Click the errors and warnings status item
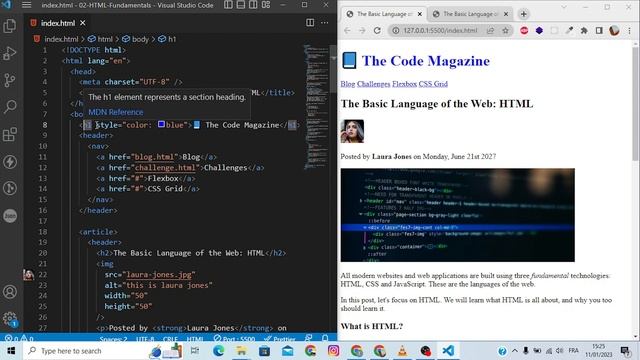Screen dimensions: 640x360 pos(19,338)
